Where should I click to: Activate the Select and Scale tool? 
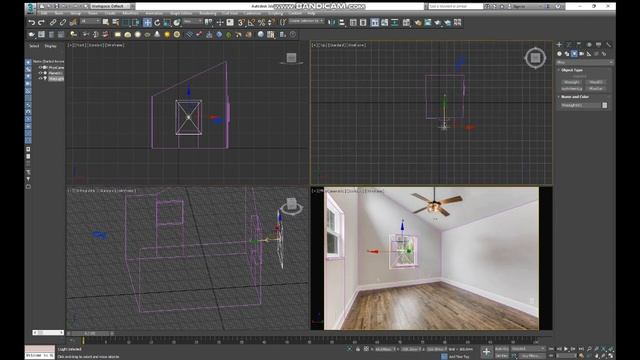click(x=167, y=22)
